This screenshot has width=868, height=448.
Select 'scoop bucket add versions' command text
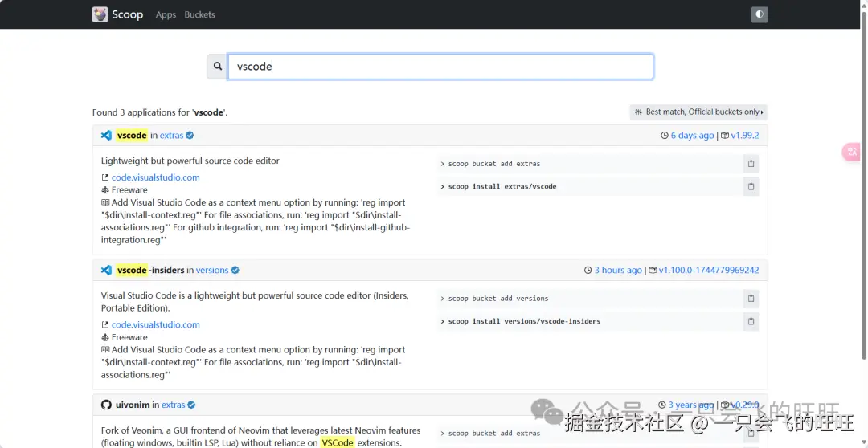(498, 298)
